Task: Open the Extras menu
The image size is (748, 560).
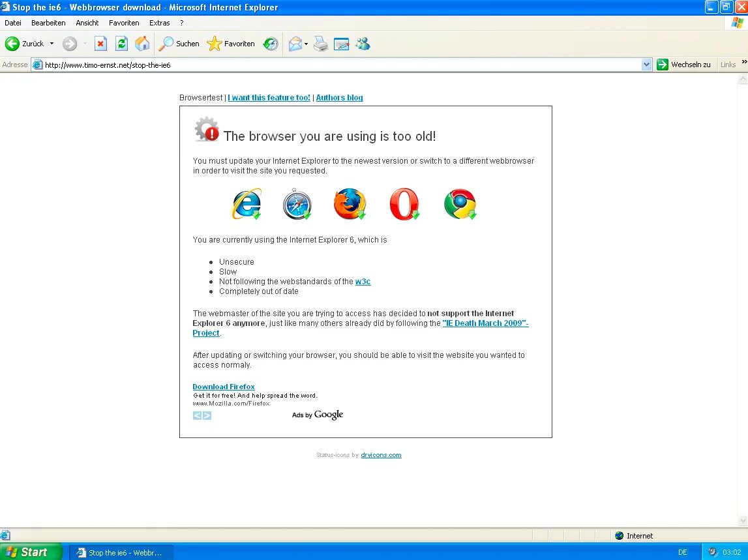Action: [x=159, y=23]
